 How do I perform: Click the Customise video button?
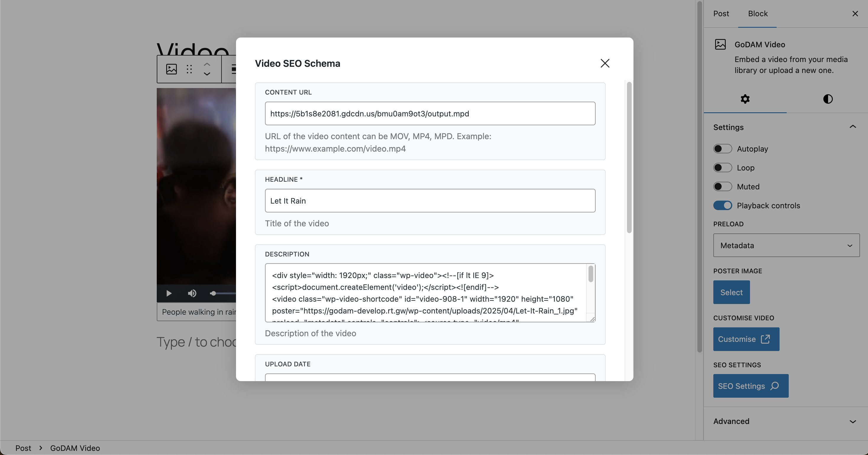(x=746, y=339)
